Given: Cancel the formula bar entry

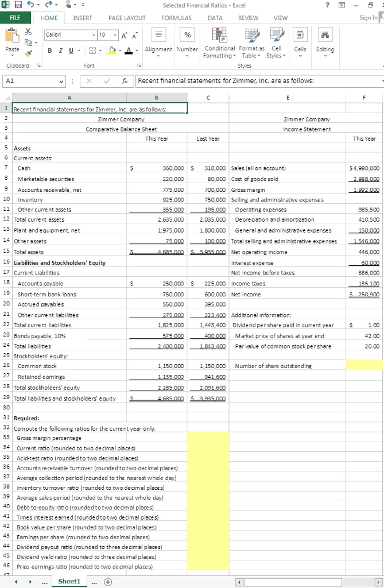Looking at the screenshot, I should point(89,80).
